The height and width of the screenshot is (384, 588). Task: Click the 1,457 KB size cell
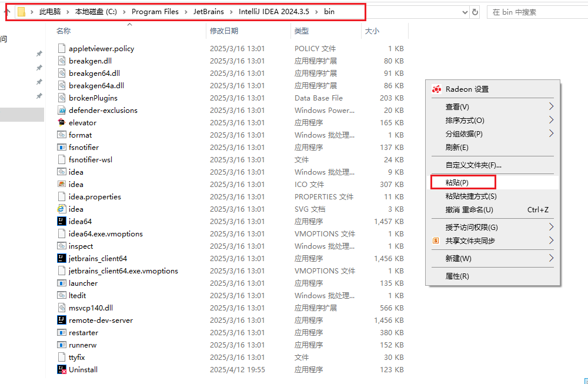click(x=389, y=221)
